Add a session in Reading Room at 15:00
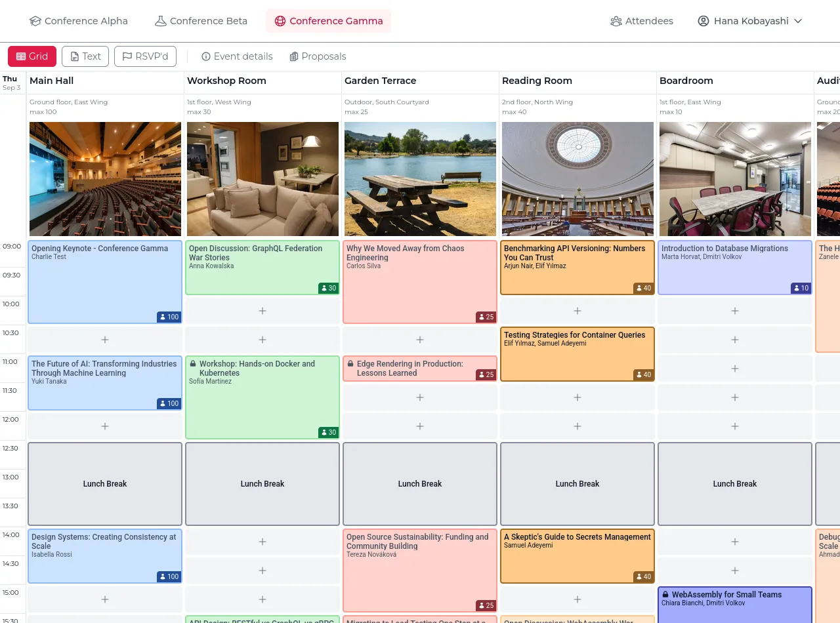This screenshot has width=840, height=623. click(x=577, y=599)
